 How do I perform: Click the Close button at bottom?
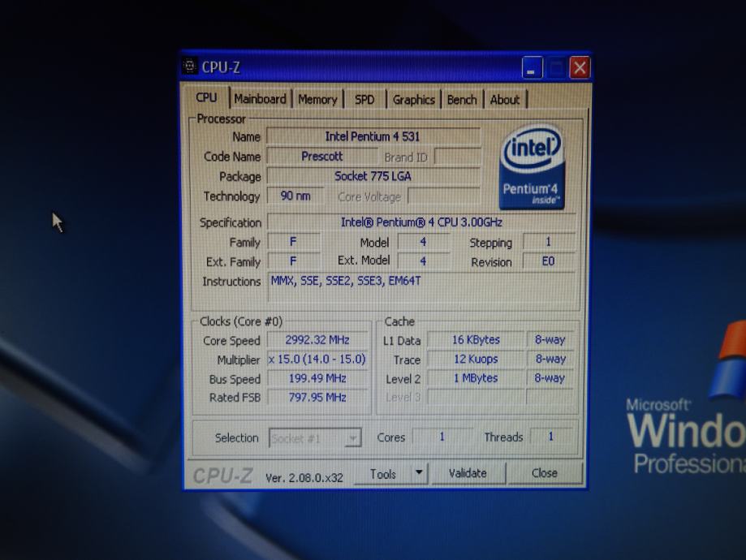pos(545,473)
